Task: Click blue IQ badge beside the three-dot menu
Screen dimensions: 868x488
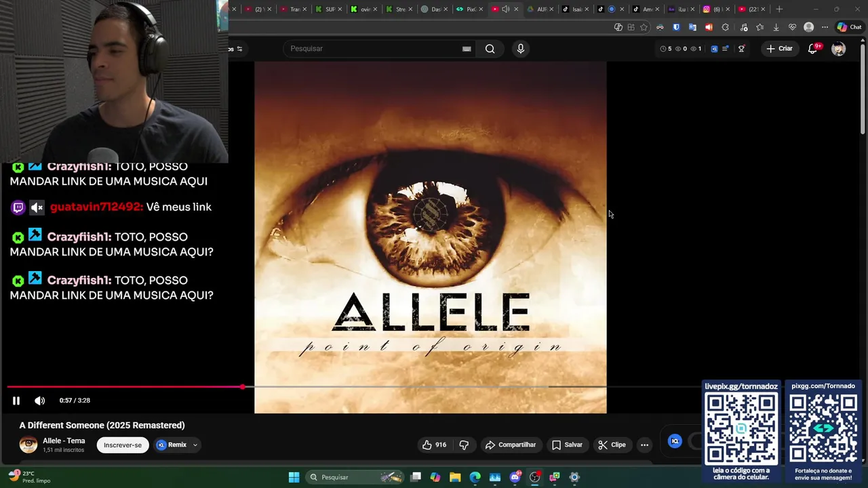Action: point(675,441)
